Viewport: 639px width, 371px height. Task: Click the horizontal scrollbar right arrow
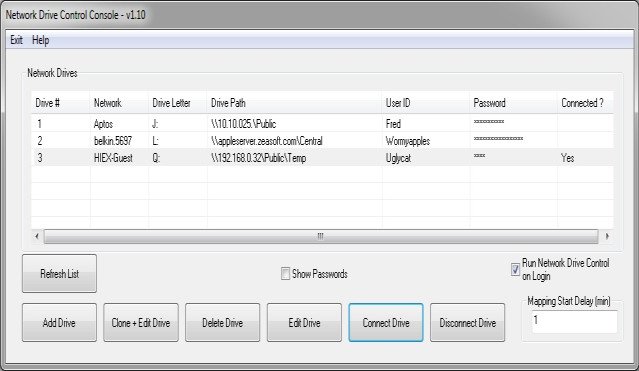click(607, 236)
